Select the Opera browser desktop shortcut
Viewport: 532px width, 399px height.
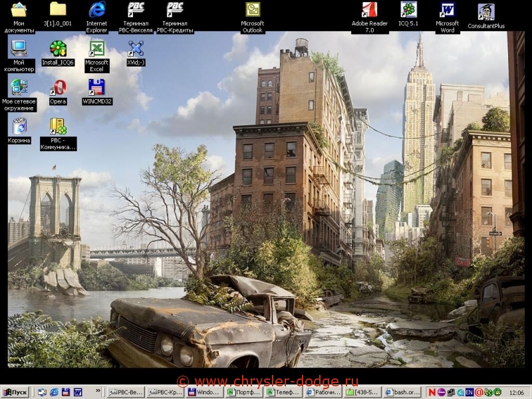[58, 92]
